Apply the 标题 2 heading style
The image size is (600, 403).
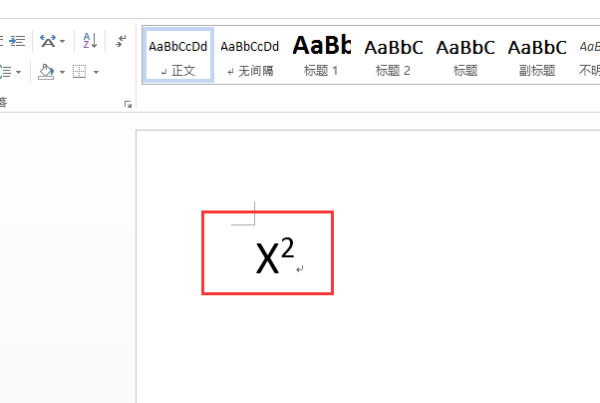[393, 55]
